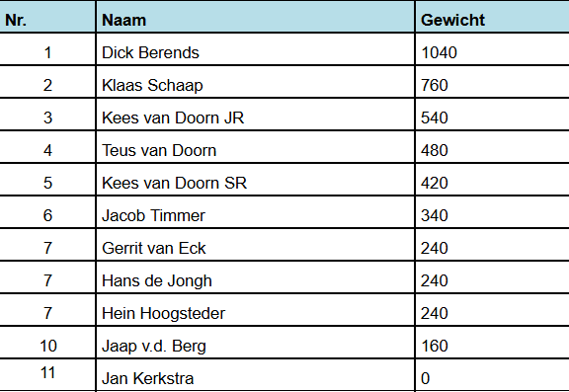Image resolution: width=569 pixels, height=392 pixels.
Task: Click the Hein Hoogsteder name cell
Action: (x=256, y=310)
